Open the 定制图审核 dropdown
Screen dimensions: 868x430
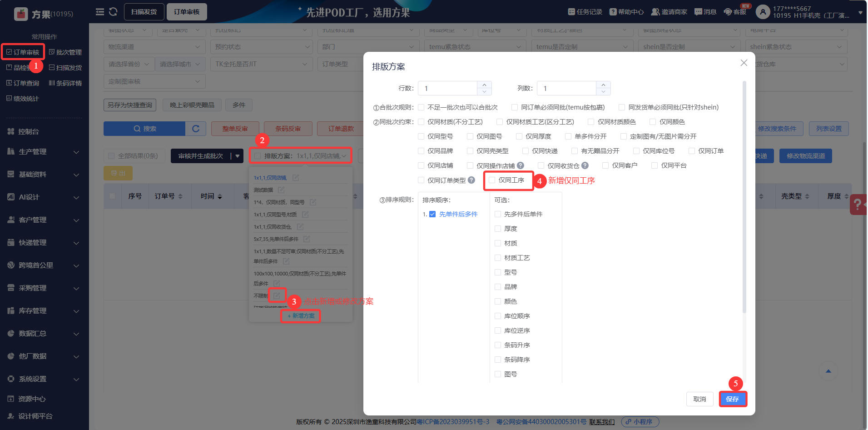pos(154,81)
